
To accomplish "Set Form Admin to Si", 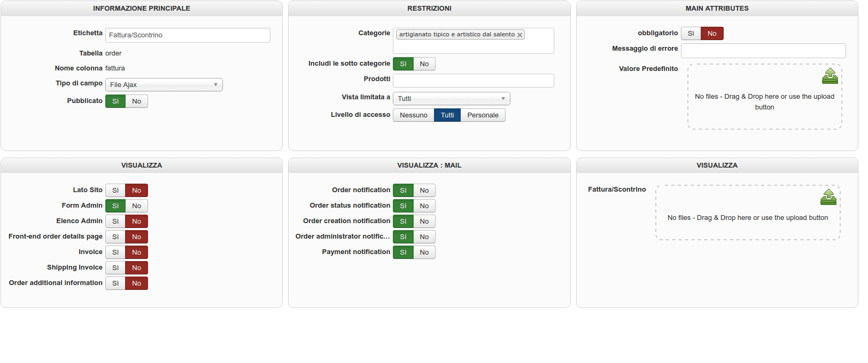I will click(x=115, y=206).
